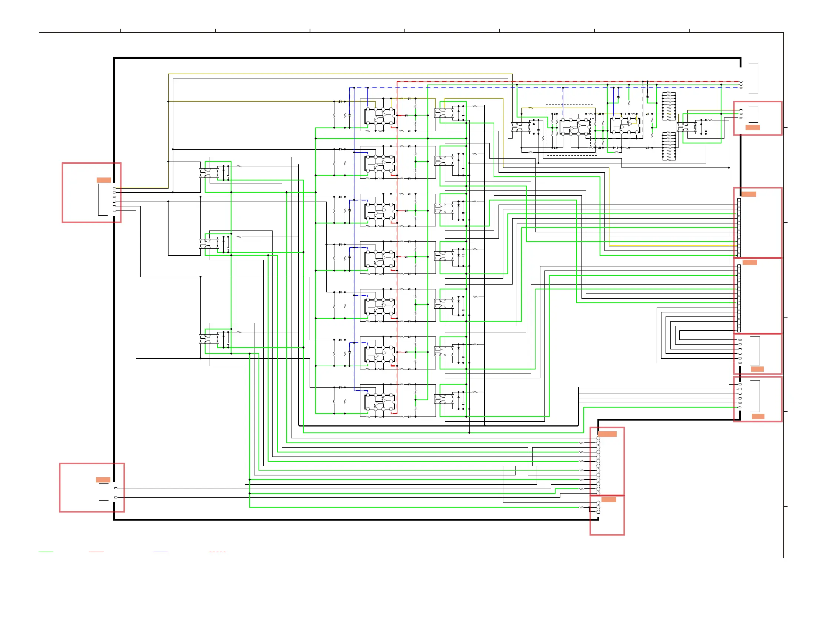Select the lower resistor array symbol

[x=669, y=147]
